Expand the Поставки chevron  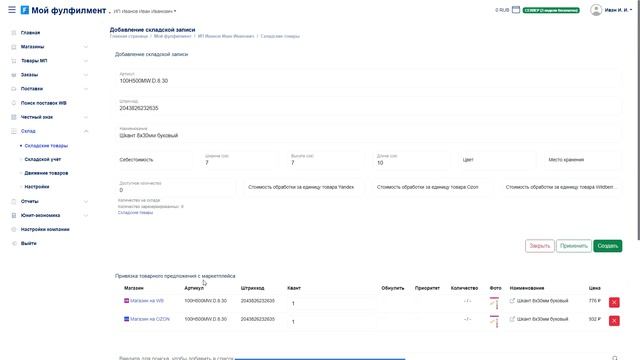[86, 89]
